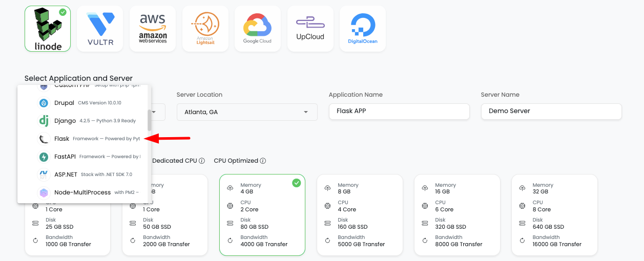The height and width of the screenshot is (261, 644).
Task: Click memory icon on 4 GB plan
Action: pos(230,188)
